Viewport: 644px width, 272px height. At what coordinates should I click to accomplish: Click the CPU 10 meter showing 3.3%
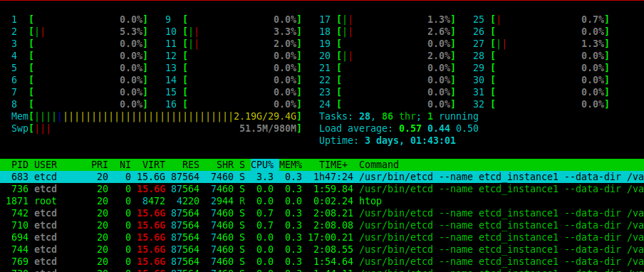233,31
